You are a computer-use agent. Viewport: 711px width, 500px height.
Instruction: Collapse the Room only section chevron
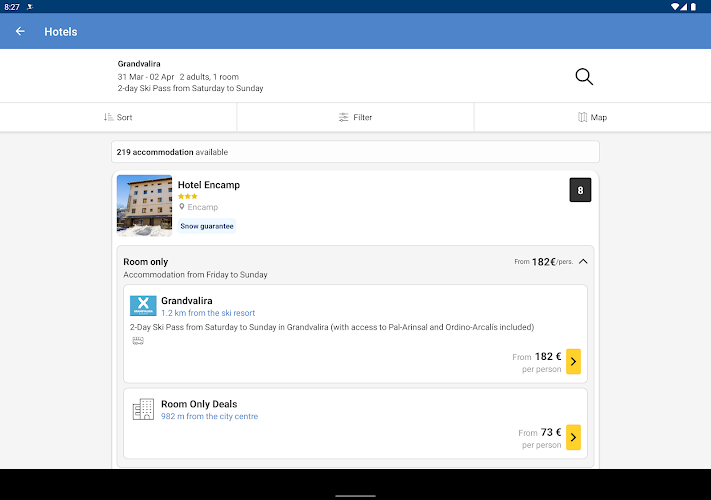(583, 262)
